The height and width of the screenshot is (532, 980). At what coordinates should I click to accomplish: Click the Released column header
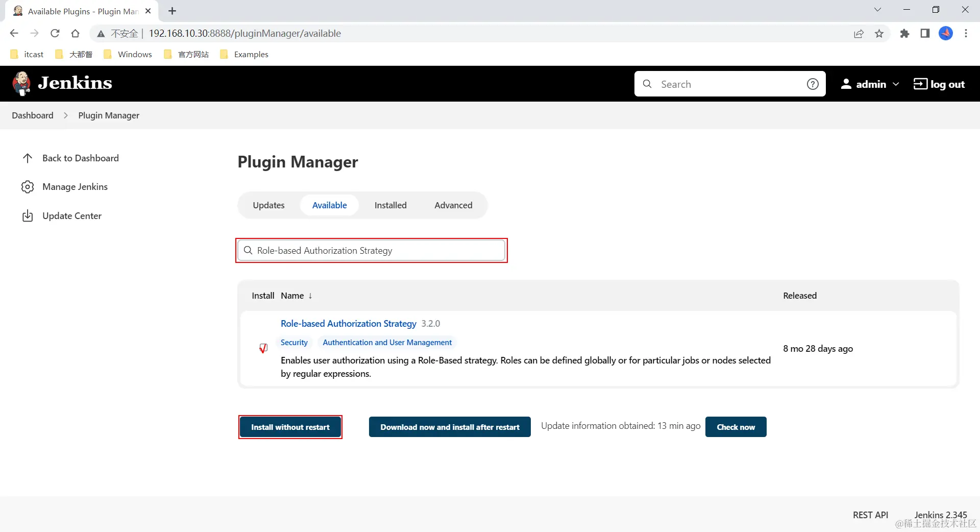tap(800, 296)
